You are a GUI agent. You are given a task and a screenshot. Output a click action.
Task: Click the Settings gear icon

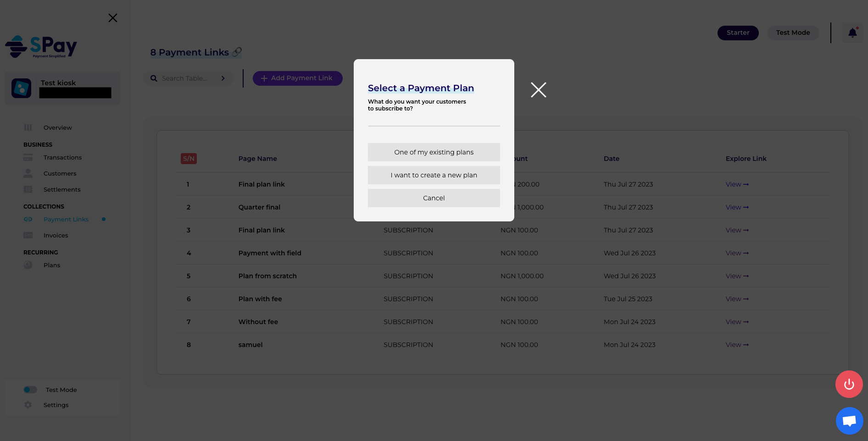click(28, 405)
